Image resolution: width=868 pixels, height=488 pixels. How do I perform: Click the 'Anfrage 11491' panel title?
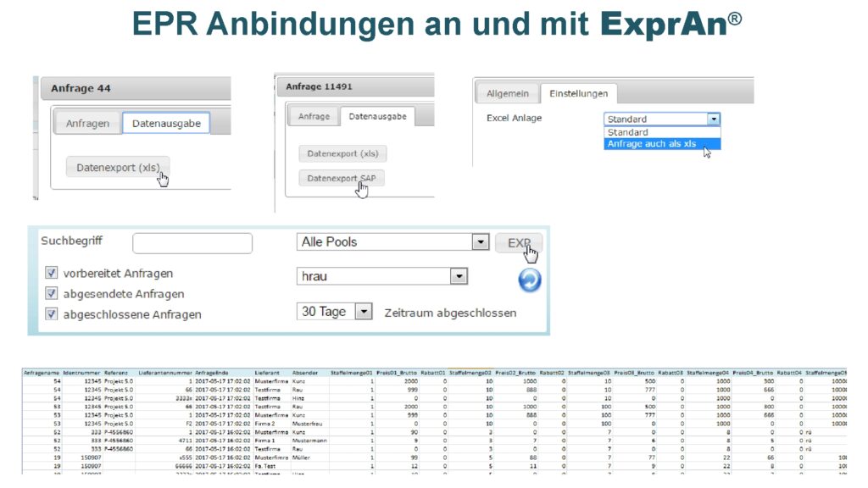coord(319,86)
